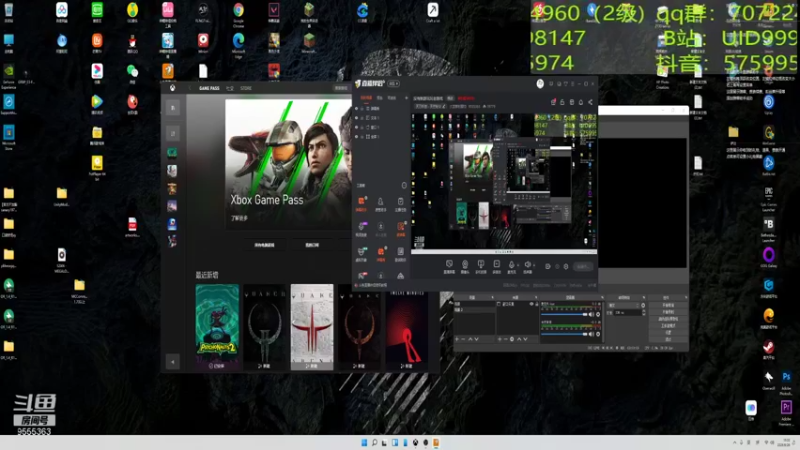The width and height of the screenshot is (800, 450).
Task: Collapse Xbox sidebar with bottom arrow button
Action: coord(172,362)
